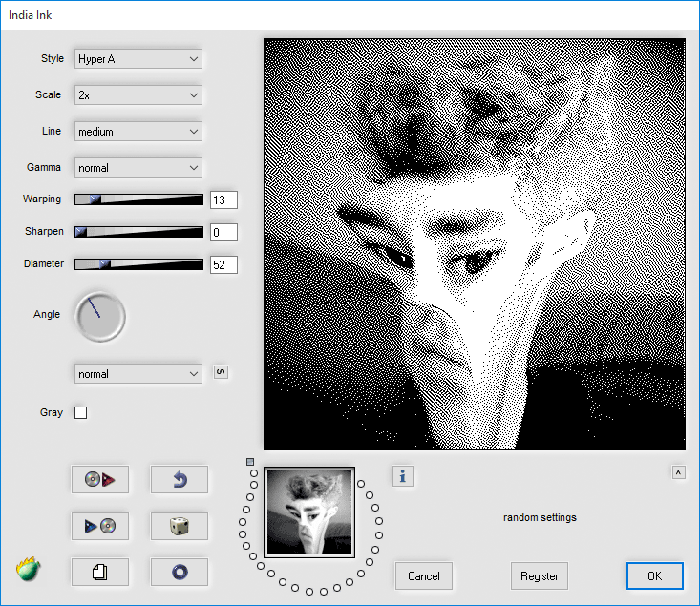Click the Warping slider track
The height and width of the screenshot is (606, 700).
(x=138, y=199)
